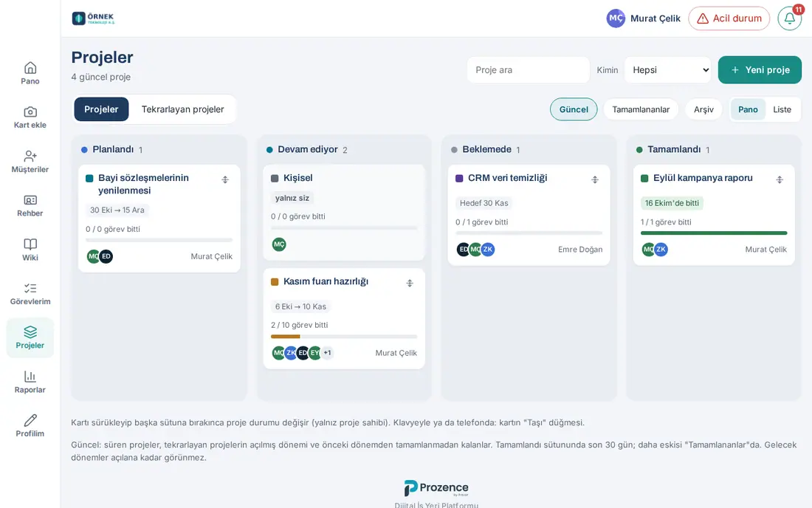Click the +1 members badge on Kasım fuarı card
The height and width of the screenshot is (508, 812).
click(327, 353)
